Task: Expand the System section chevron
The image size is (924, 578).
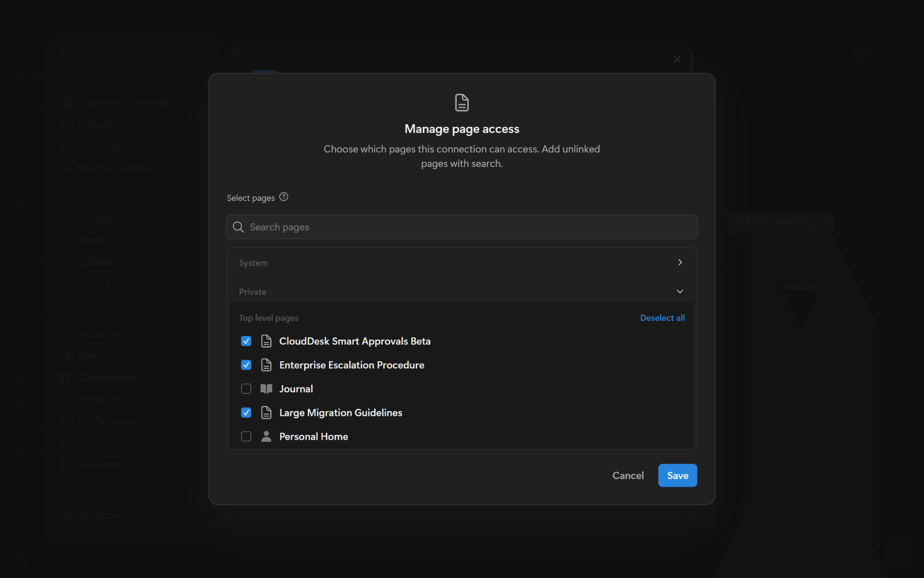Action: click(680, 262)
